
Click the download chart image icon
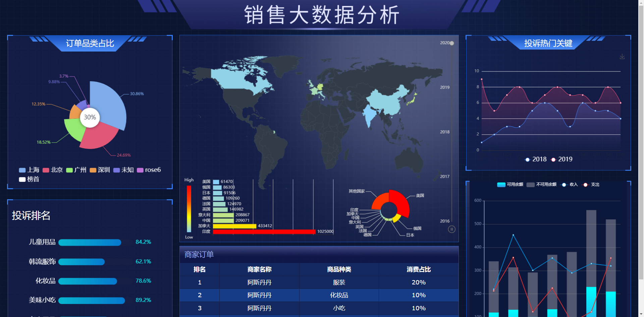click(x=622, y=57)
